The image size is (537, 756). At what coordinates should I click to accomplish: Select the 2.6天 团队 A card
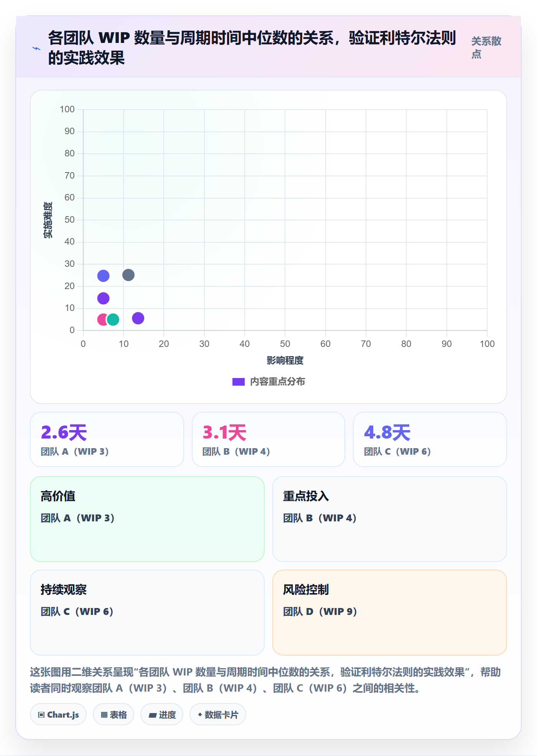pyautogui.click(x=107, y=439)
